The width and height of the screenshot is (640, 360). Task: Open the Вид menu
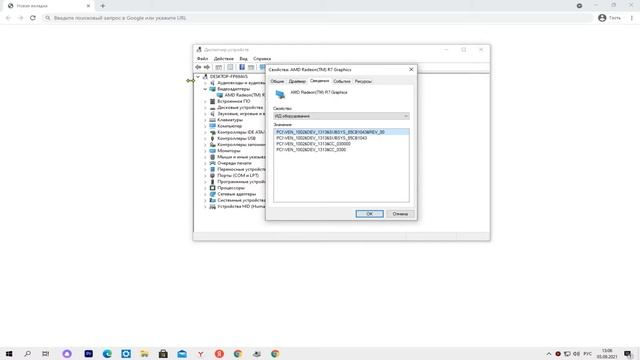click(244, 59)
